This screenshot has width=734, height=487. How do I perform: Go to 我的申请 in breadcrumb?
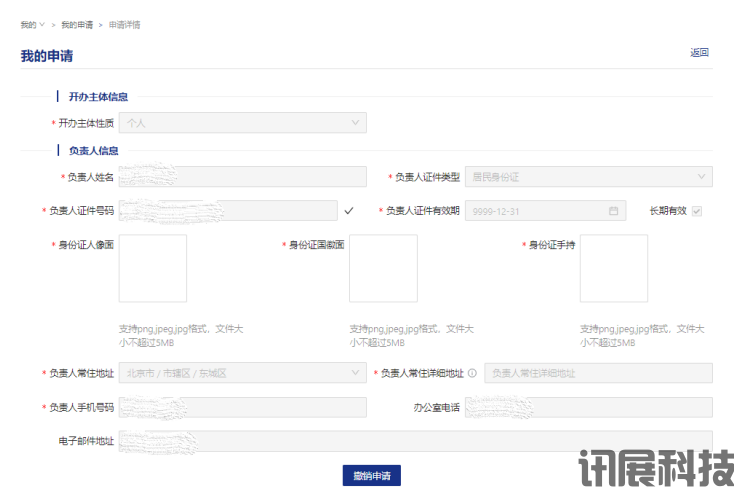pos(76,24)
